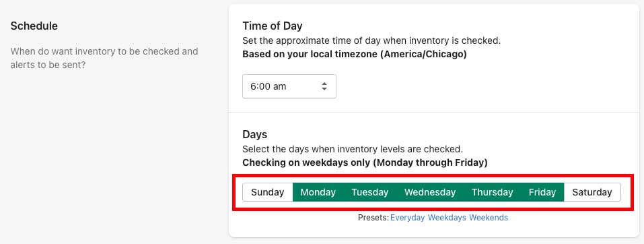Toggle off the Tuesday day button
This screenshot has height=244, width=644.
click(369, 192)
